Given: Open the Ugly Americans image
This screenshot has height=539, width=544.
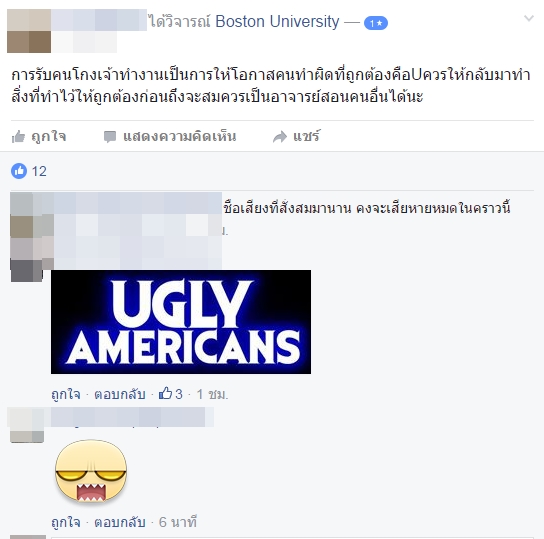Looking at the screenshot, I should point(181,322).
